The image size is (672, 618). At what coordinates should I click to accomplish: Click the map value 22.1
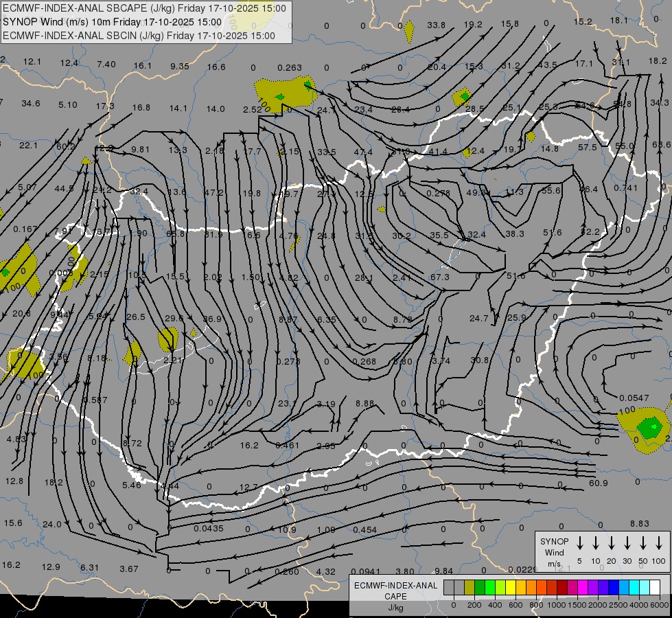[28, 146]
